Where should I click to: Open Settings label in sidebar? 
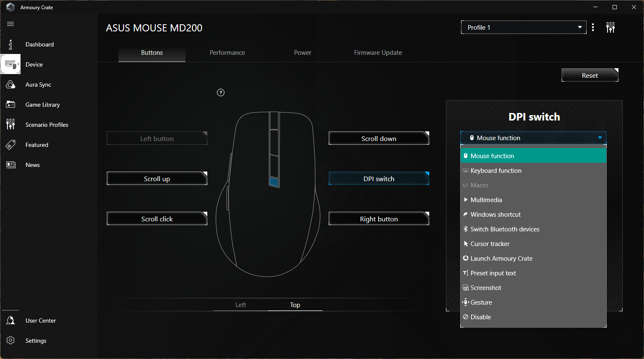36,341
